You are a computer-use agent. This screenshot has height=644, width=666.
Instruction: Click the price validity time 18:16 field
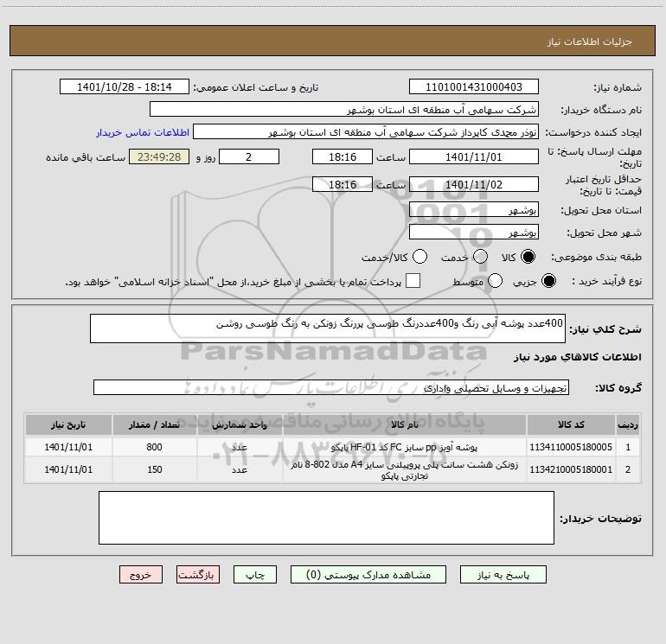(x=343, y=184)
